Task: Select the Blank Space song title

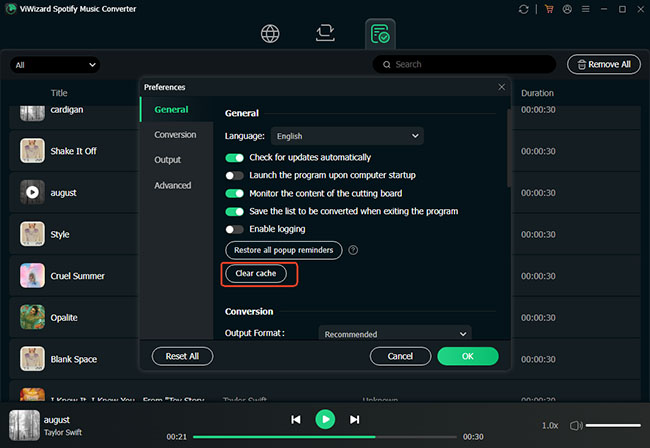Action: coord(73,359)
